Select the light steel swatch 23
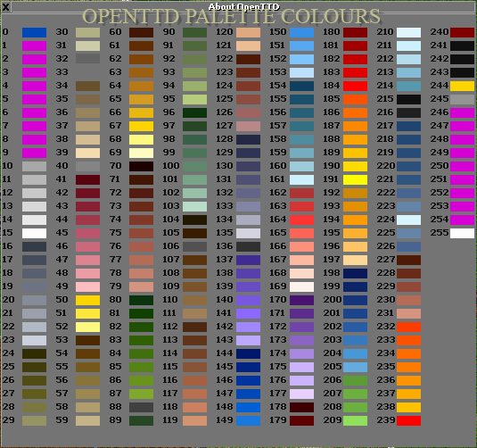 pyautogui.click(x=35, y=341)
